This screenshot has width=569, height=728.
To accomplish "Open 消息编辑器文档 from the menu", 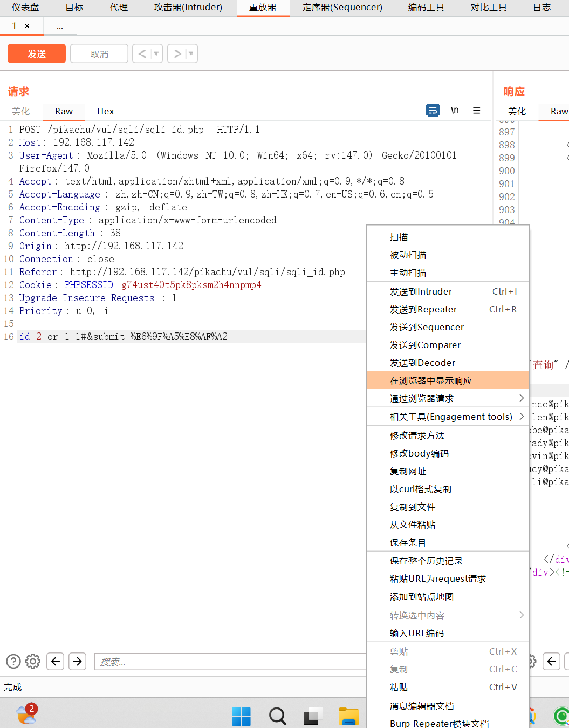I will (448, 706).
